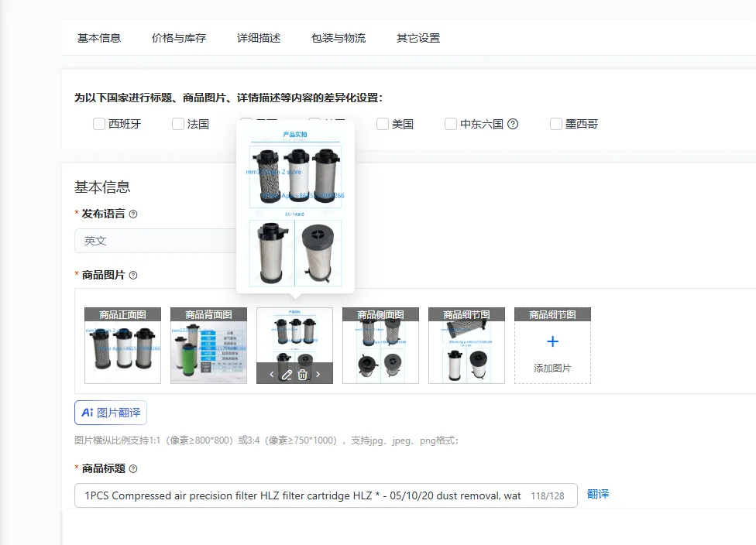The image size is (756, 545).
Task: Click the 商品标题 help icon
Action: click(133, 468)
